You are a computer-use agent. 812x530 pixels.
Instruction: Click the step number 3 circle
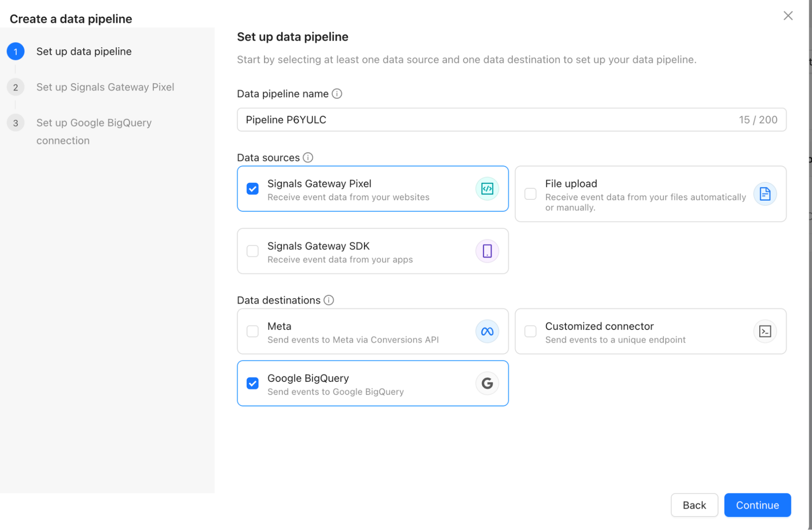[x=16, y=123]
